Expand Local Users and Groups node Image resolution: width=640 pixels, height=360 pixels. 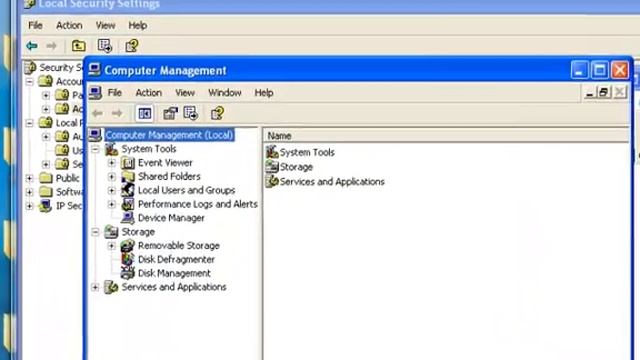click(x=111, y=190)
